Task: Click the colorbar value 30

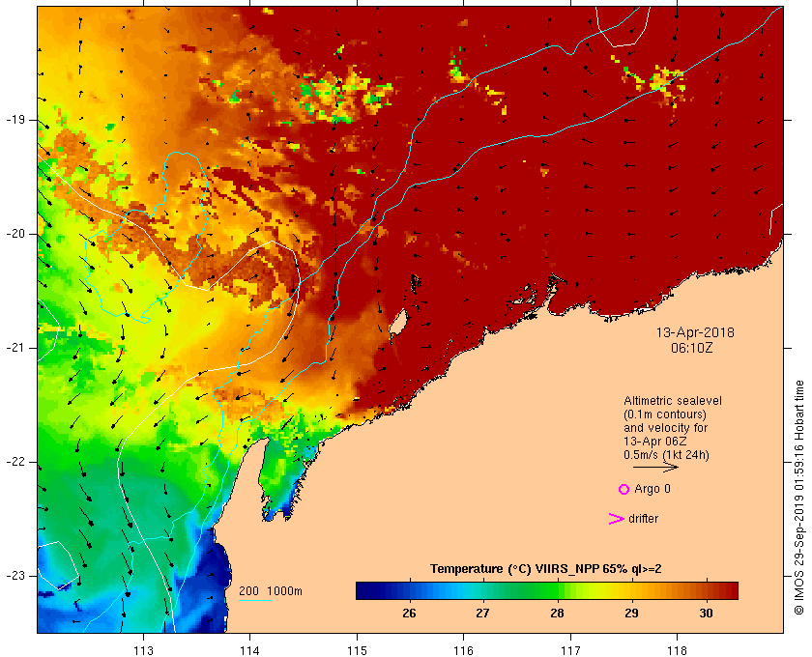Action: [x=706, y=614]
